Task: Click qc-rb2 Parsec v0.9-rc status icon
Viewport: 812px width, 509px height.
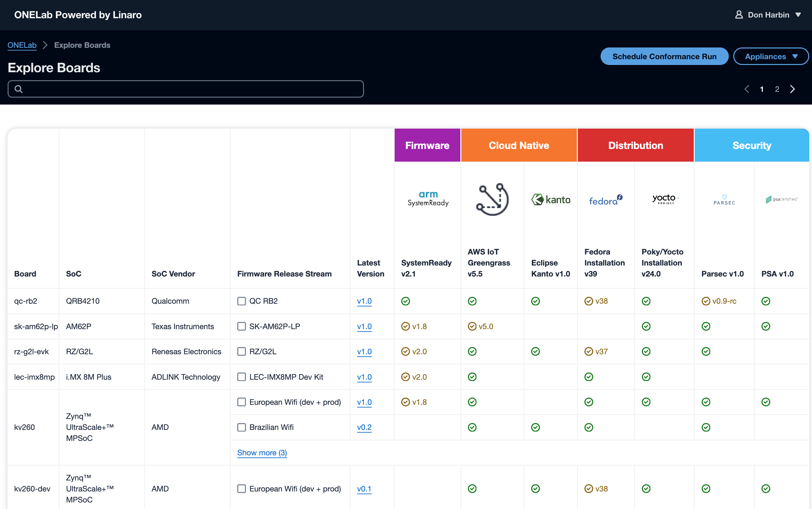Action: [706, 301]
